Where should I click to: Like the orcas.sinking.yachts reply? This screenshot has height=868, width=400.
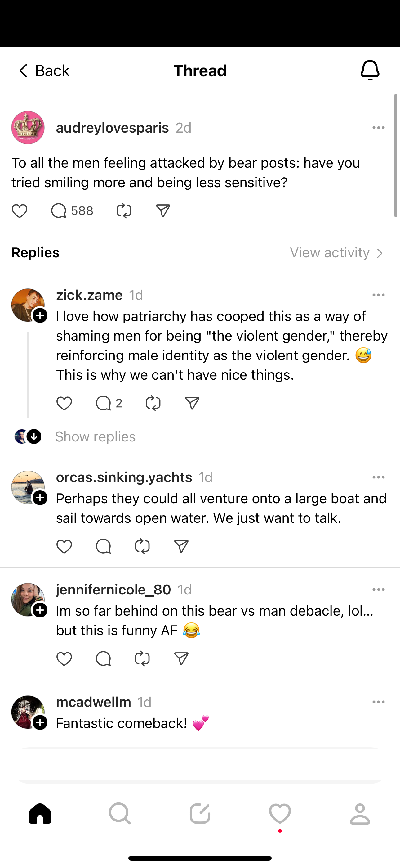pos(64,546)
